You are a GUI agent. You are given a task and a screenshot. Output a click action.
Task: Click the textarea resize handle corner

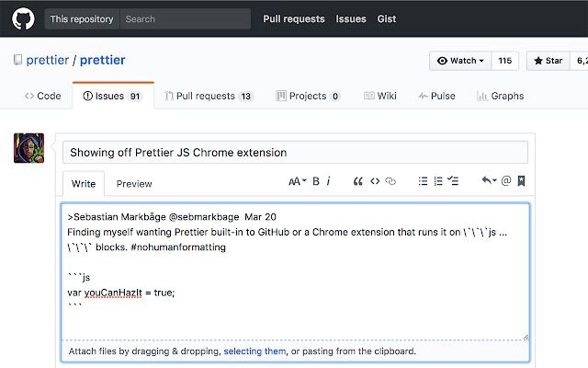[526, 338]
